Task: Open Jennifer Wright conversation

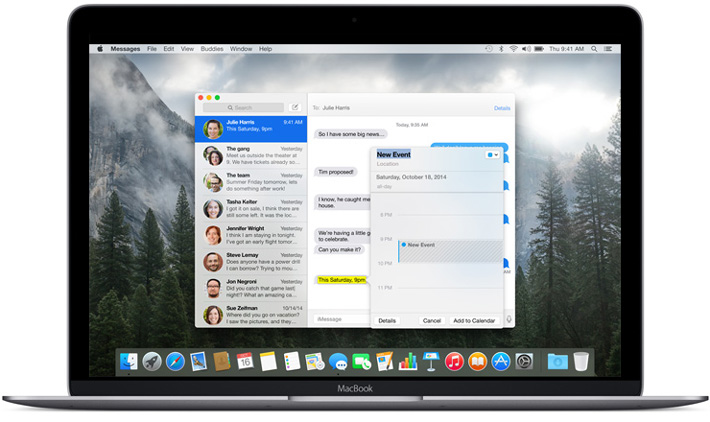Action: coord(251,235)
